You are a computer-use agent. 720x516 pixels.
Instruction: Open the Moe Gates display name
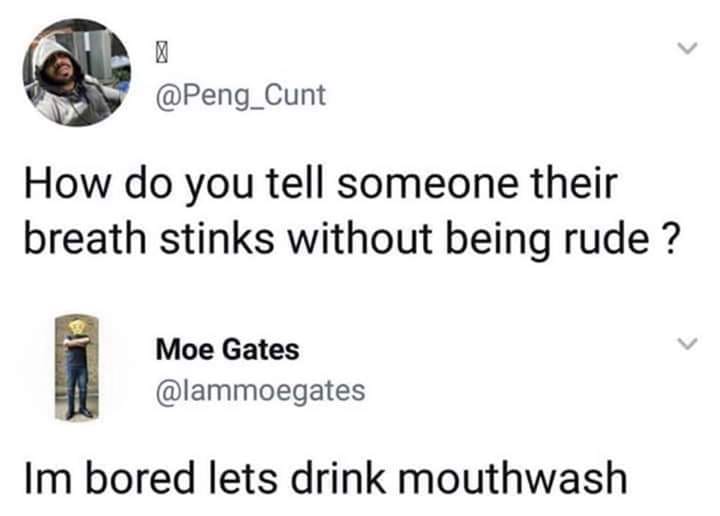pos(227,349)
